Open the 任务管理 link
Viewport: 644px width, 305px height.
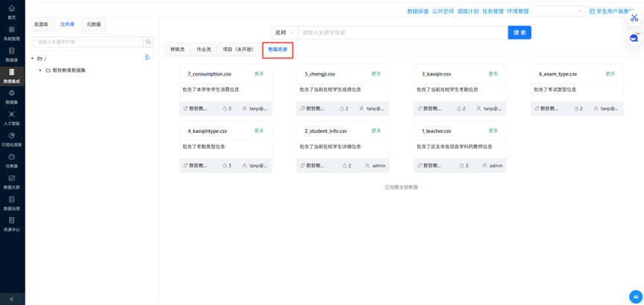493,11
